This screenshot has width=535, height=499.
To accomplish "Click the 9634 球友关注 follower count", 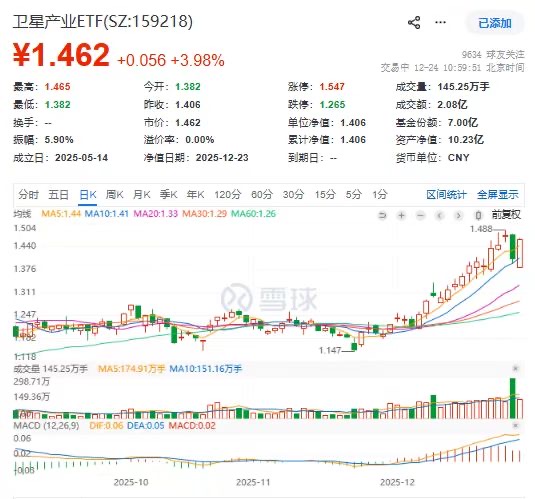I will click(x=493, y=55).
